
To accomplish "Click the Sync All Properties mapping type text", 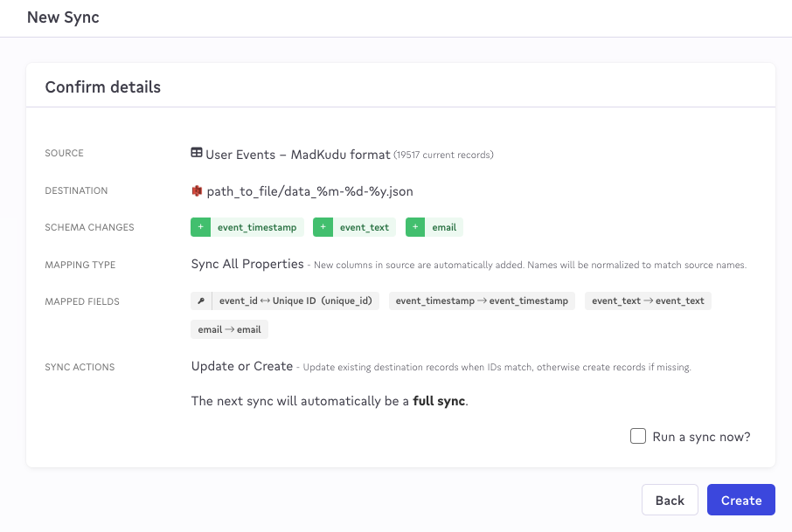I will (247, 264).
